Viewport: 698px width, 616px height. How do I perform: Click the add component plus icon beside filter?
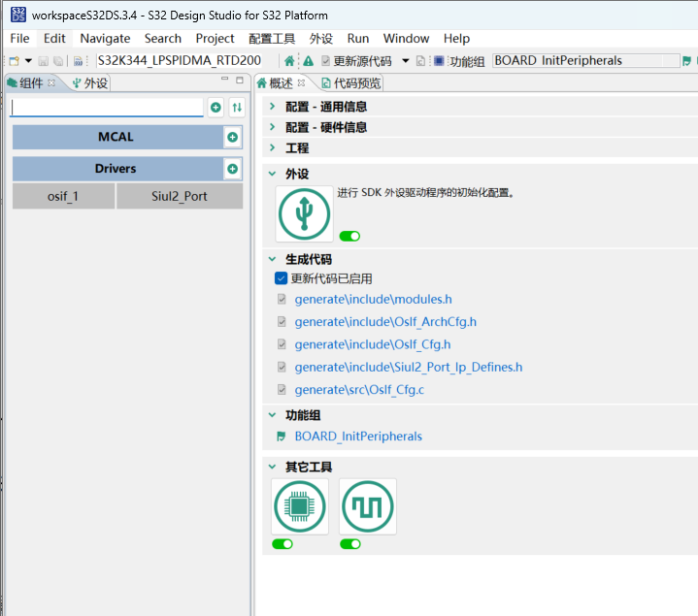(216, 107)
